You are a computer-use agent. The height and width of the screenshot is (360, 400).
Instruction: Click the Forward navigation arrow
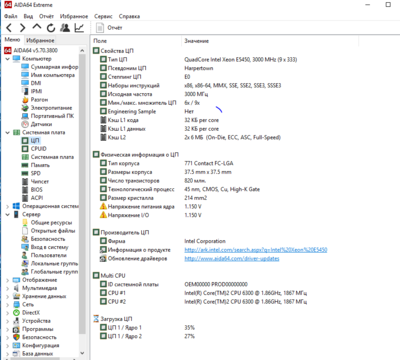point(23,28)
